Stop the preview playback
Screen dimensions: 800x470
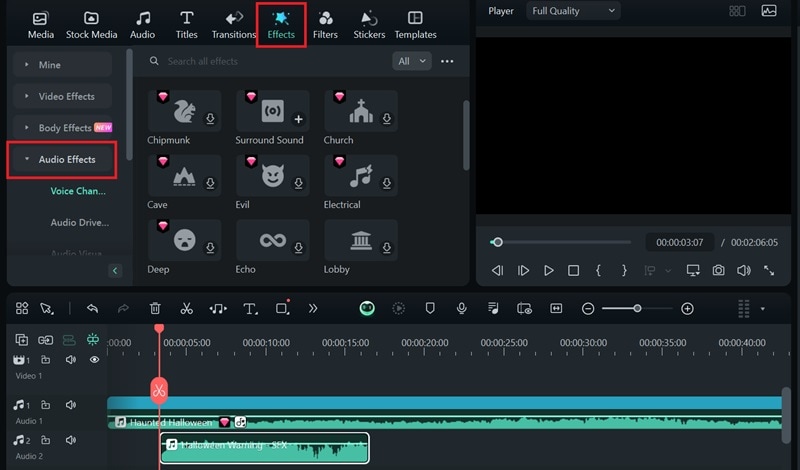click(573, 270)
